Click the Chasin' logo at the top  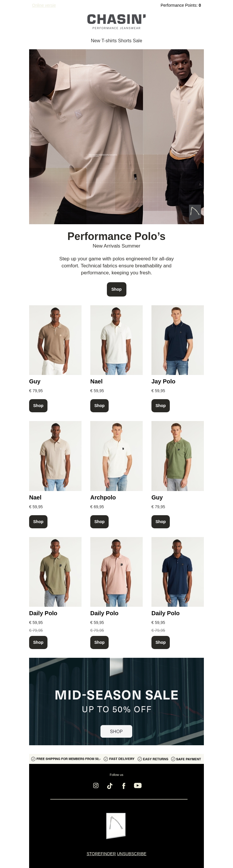click(116, 22)
